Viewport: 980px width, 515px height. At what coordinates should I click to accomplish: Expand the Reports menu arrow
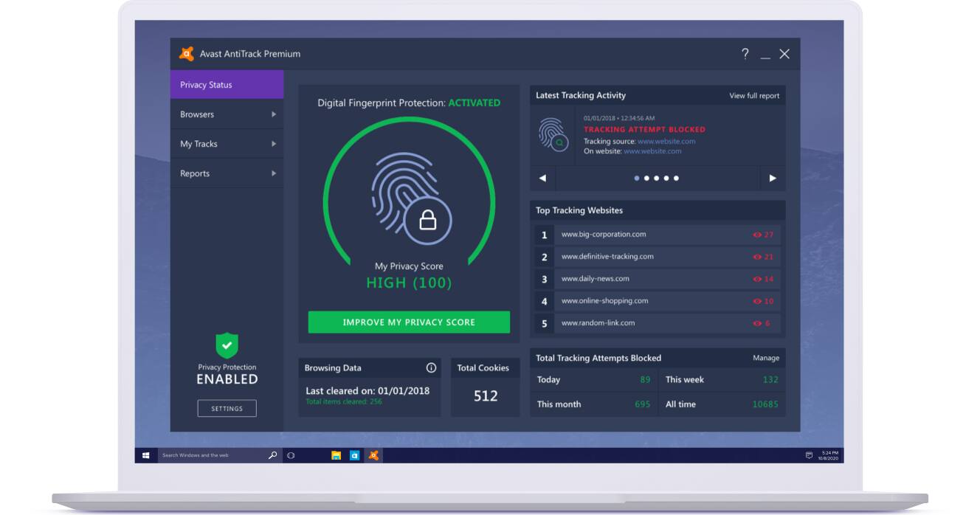[x=274, y=173]
